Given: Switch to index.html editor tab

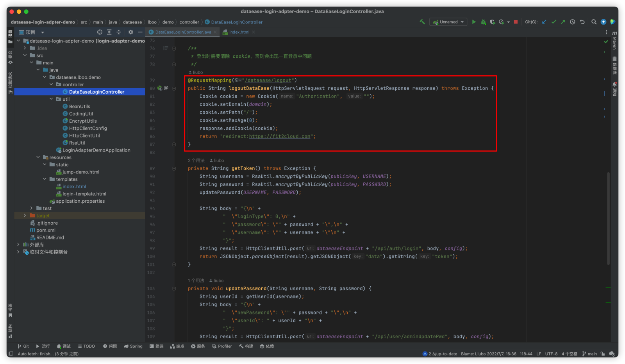Looking at the screenshot, I should click(239, 32).
